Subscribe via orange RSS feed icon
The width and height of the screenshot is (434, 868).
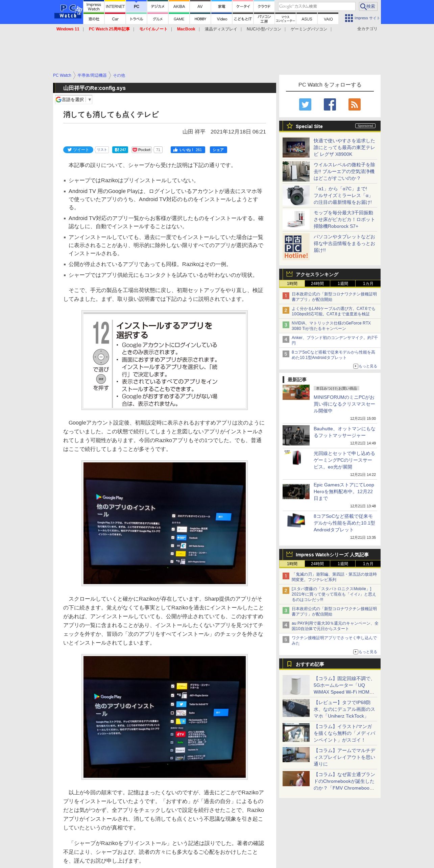click(x=355, y=104)
